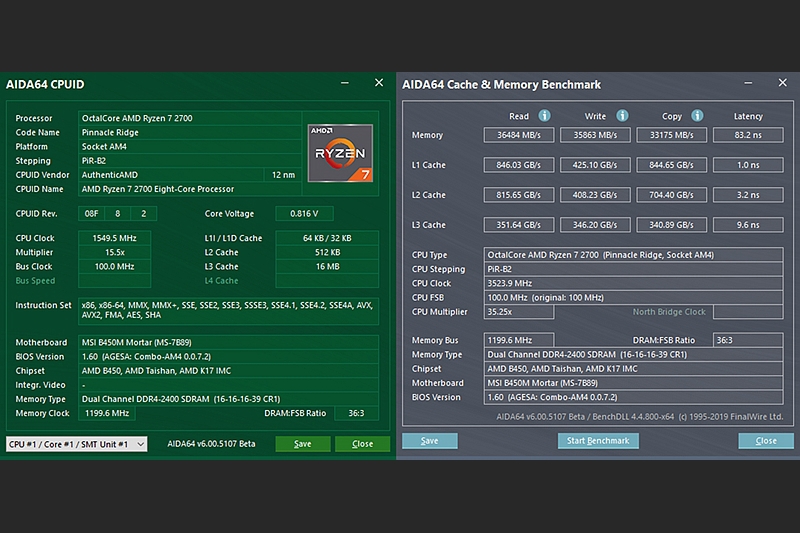Click Bus Clock value 100.0 MHz
Image resolution: width=800 pixels, height=533 pixels.
tap(114, 266)
